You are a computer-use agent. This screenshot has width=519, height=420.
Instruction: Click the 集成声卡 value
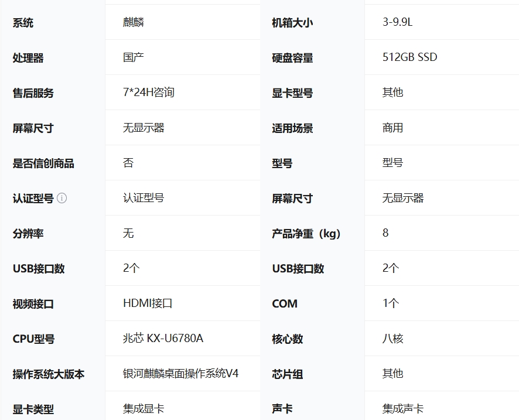click(x=403, y=408)
